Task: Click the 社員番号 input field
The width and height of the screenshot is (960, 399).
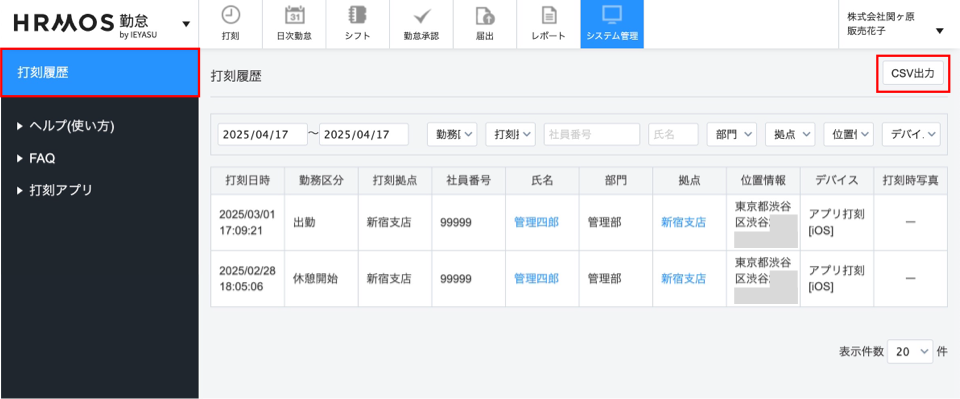Action: click(591, 135)
